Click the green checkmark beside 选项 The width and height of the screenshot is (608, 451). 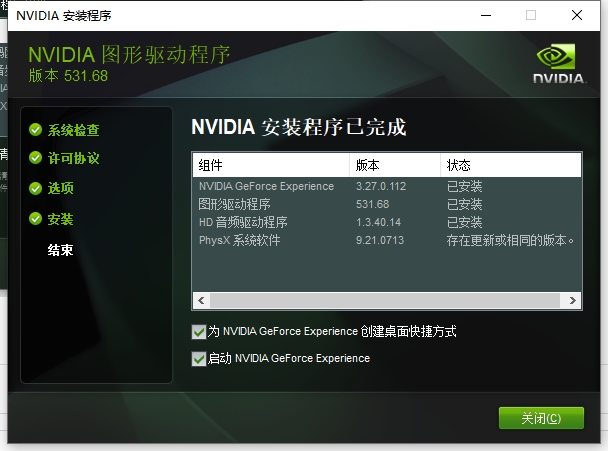tap(35, 188)
